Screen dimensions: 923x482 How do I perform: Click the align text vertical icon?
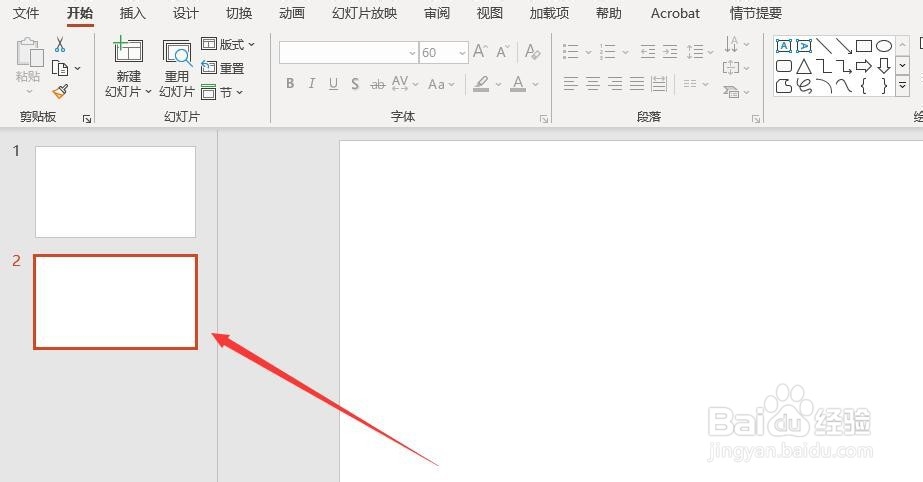point(731,68)
